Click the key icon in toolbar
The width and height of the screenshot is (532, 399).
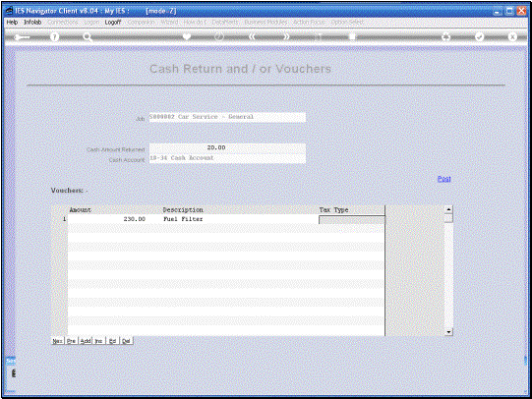tap(22, 37)
